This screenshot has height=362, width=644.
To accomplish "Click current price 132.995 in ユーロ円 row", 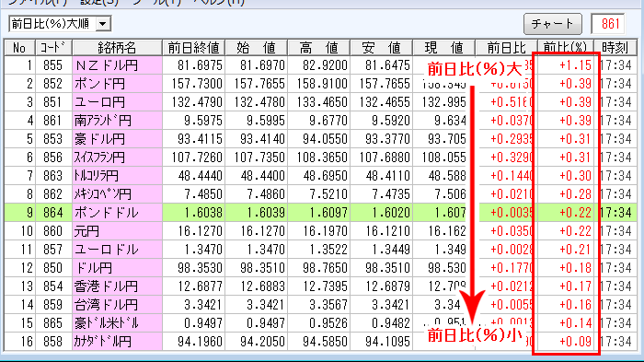I will [444, 102].
